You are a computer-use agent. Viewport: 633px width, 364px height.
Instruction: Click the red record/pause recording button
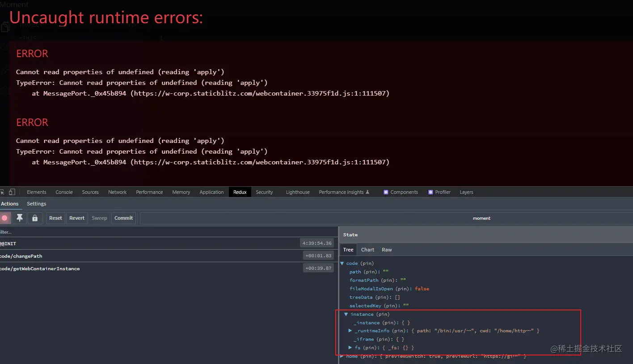pyautogui.click(x=5, y=218)
